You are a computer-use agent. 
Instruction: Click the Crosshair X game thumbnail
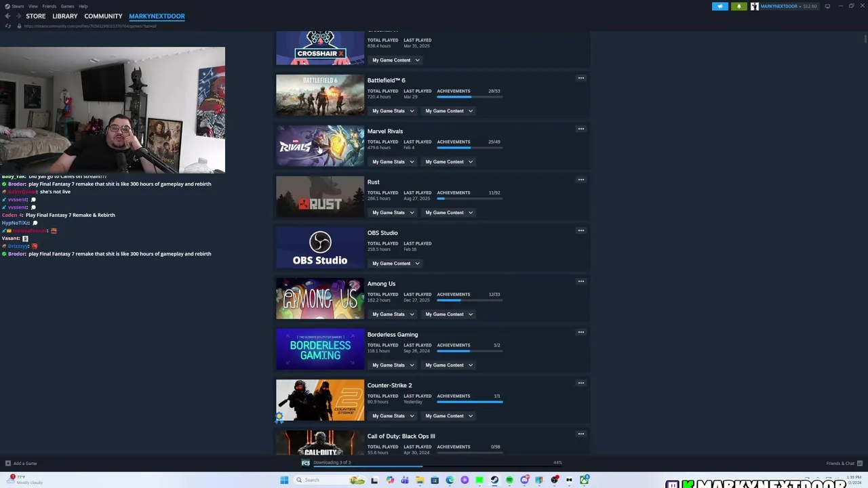pyautogui.click(x=320, y=48)
